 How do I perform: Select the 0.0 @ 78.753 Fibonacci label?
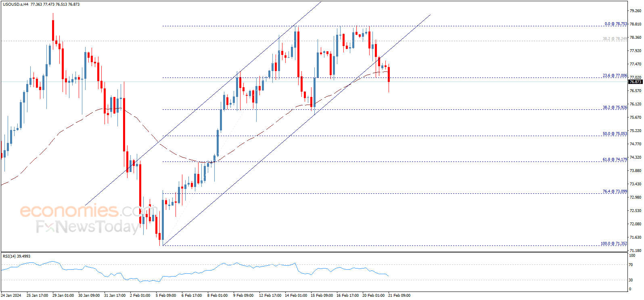[616, 24]
